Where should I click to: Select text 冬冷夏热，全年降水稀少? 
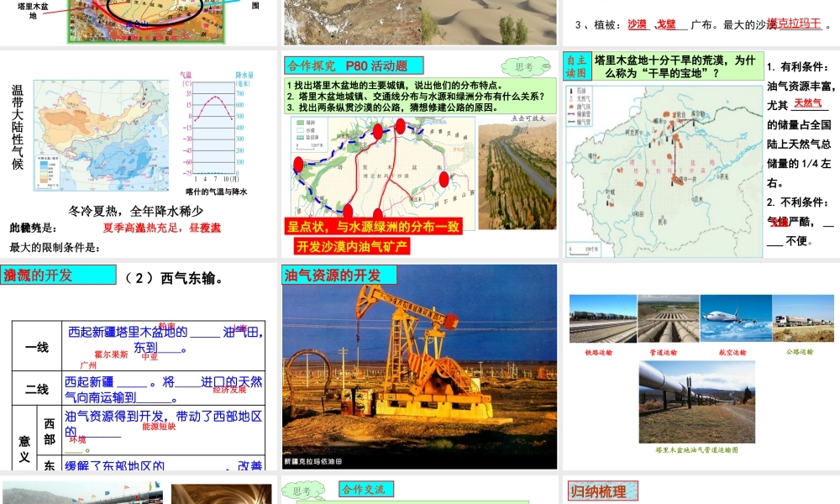[x=136, y=211]
